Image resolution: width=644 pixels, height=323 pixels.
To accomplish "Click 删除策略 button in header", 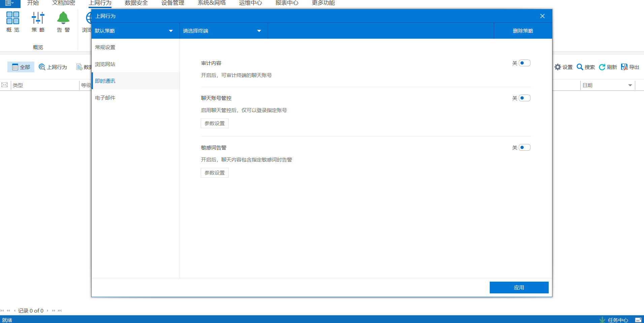I will pyautogui.click(x=523, y=31).
